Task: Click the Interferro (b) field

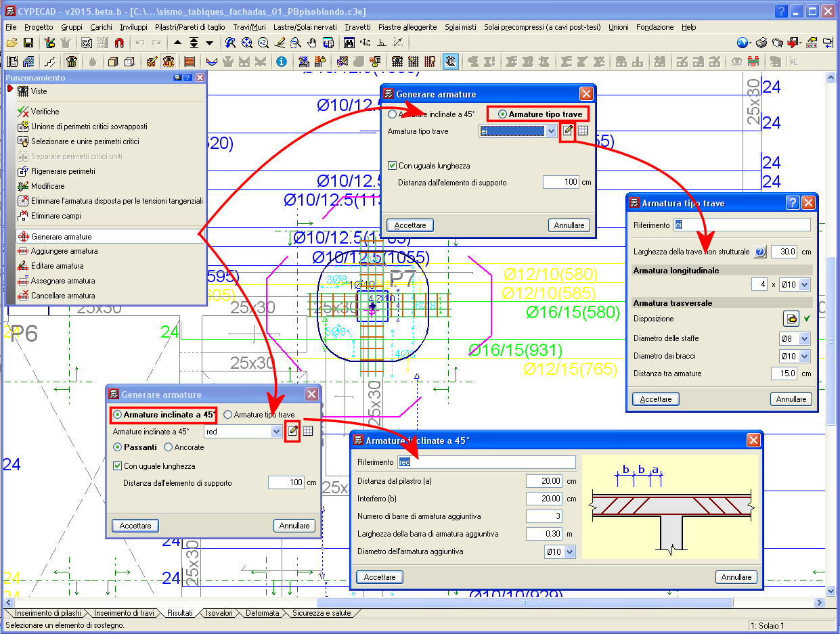Action: (x=544, y=499)
